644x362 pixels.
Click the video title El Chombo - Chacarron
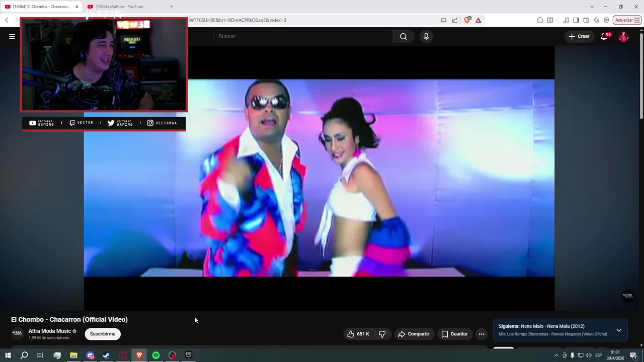(69, 319)
